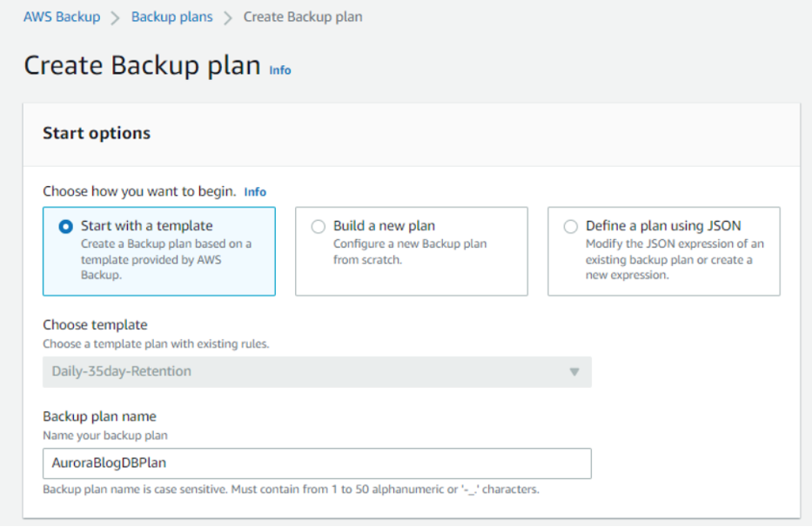Open Info beside the Create Backup plan heading

tap(279, 70)
